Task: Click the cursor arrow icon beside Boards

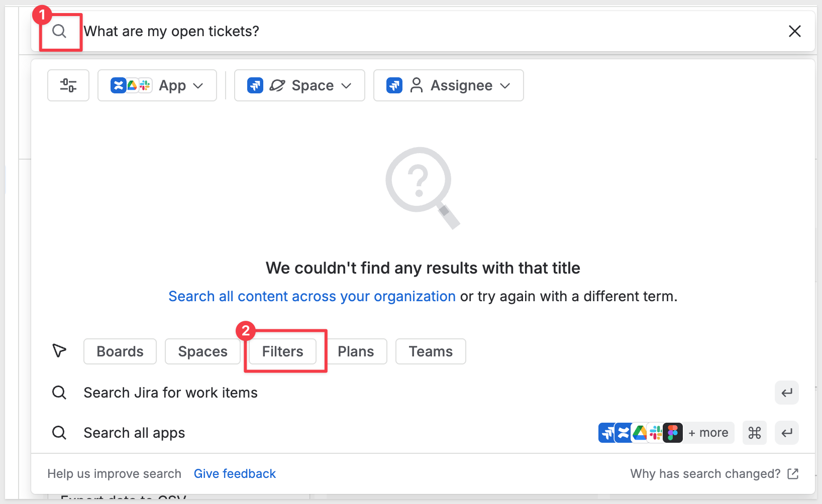Action: click(59, 350)
